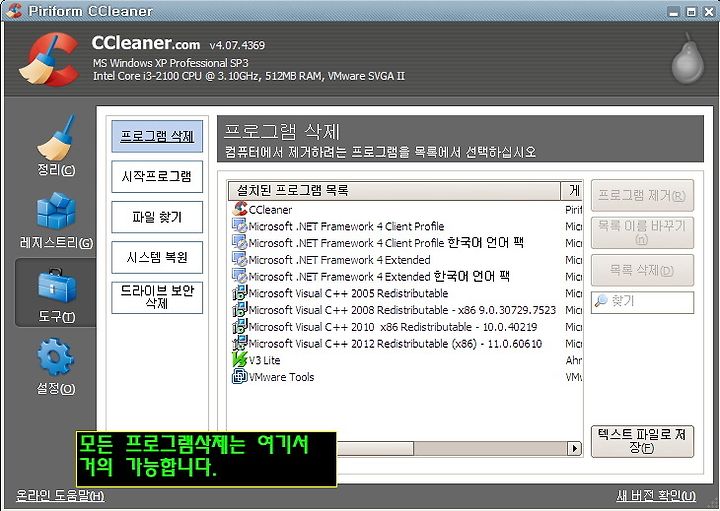Open the 파일 찾기 tab

click(x=157, y=217)
